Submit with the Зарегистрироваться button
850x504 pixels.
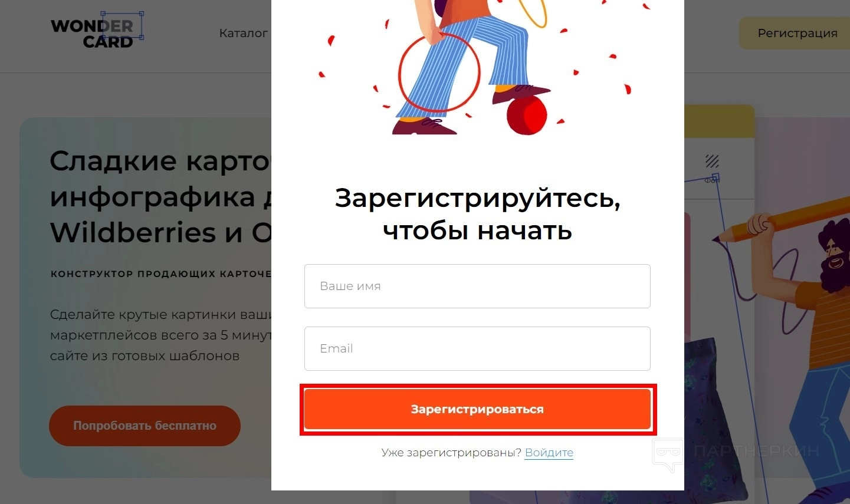(x=477, y=409)
